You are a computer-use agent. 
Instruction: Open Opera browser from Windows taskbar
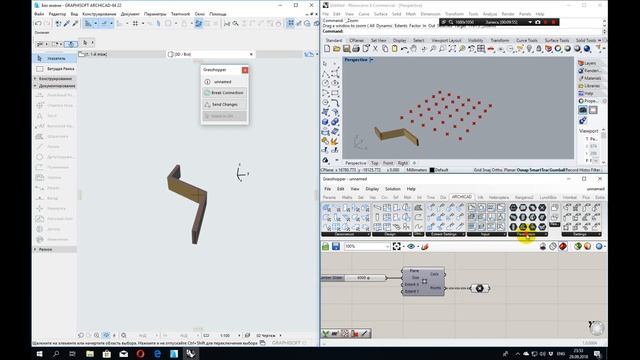pyautogui.click(x=140, y=354)
